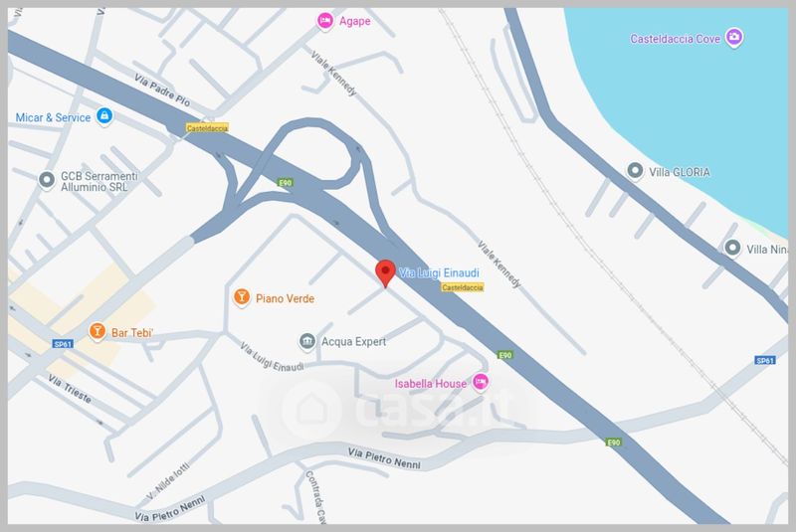Screen dimensions: 796x532
Task: Select the Piano Verde place label
Action: pyautogui.click(x=285, y=298)
